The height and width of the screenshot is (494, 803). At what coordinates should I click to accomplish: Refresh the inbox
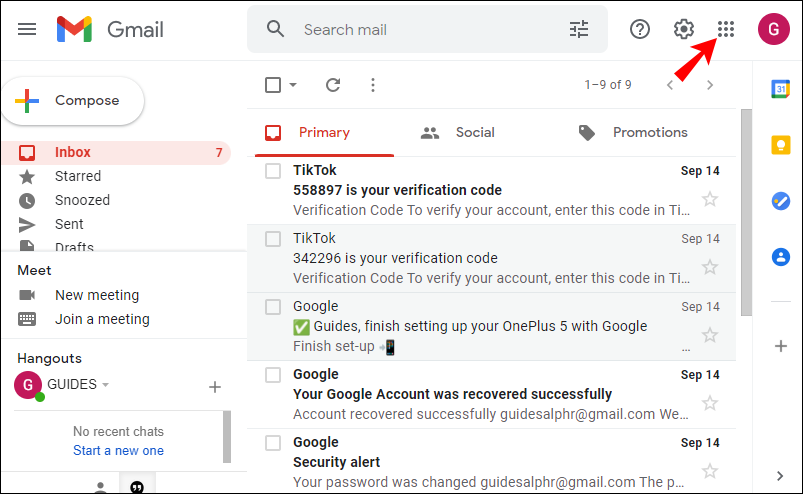333,85
